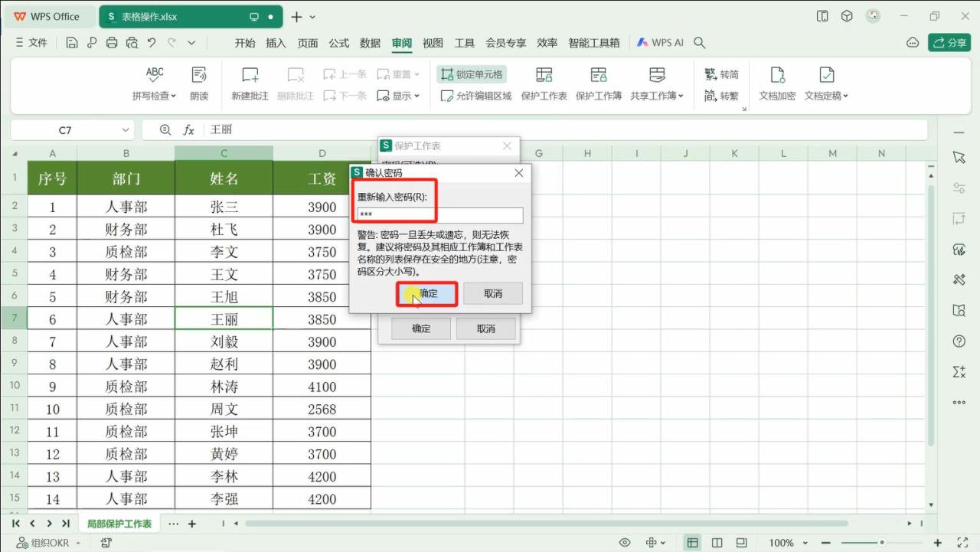The height and width of the screenshot is (552, 980).
Task: Click the select arrow icon in right sidebar
Action: point(959,157)
